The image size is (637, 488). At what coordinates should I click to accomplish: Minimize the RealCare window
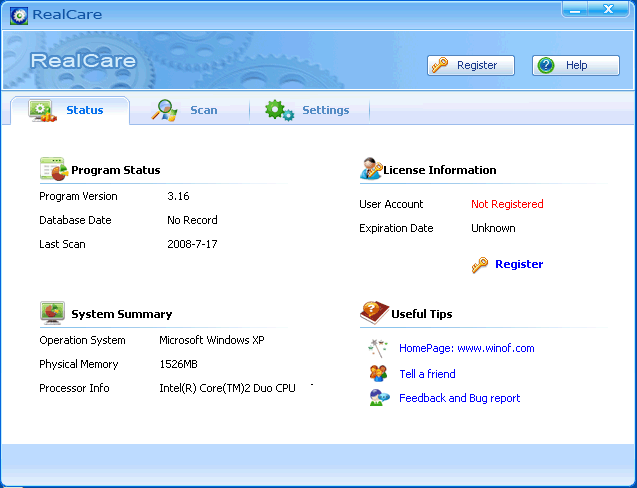575,9
